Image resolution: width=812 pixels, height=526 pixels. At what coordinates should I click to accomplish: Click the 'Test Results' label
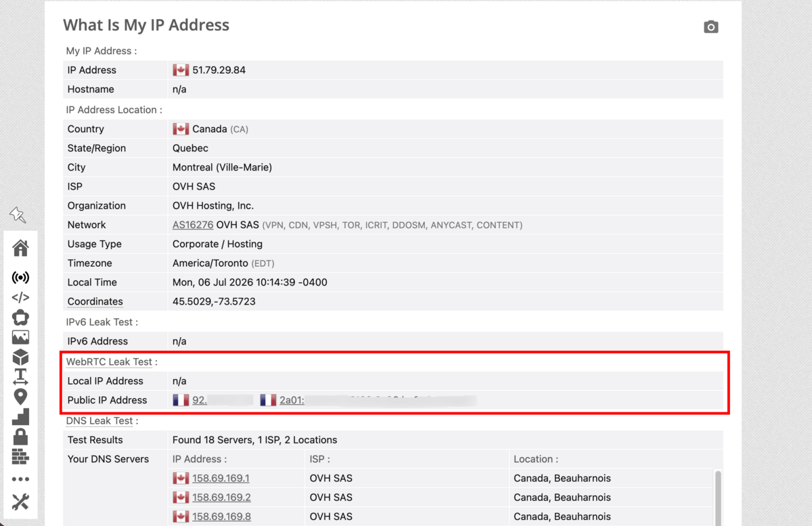[x=95, y=440]
